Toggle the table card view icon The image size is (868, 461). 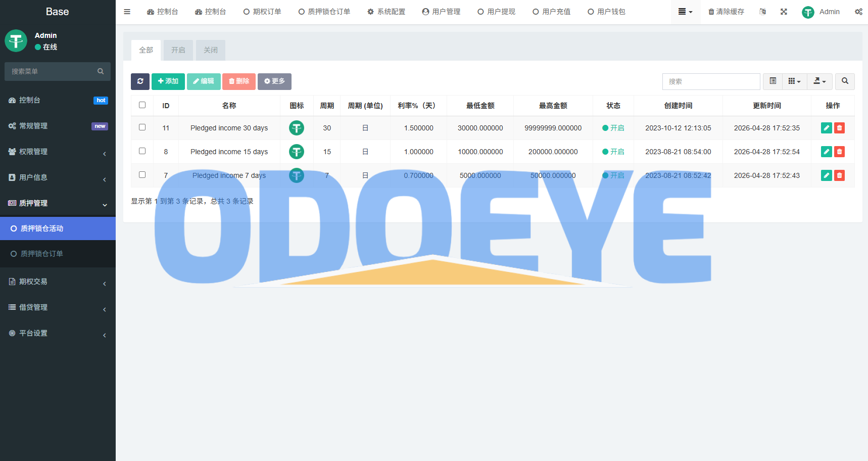click(x=773, y=81)
